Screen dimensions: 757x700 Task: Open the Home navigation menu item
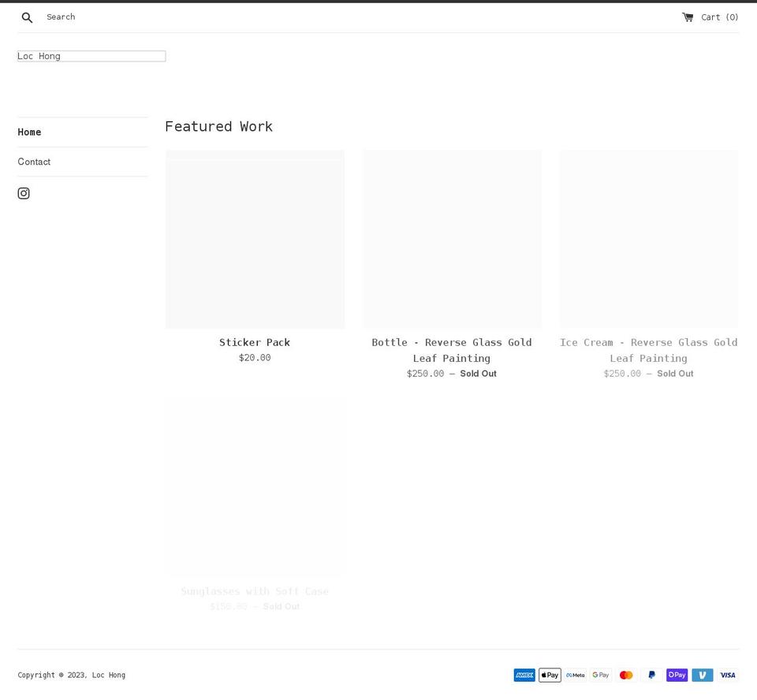point(29,132)
